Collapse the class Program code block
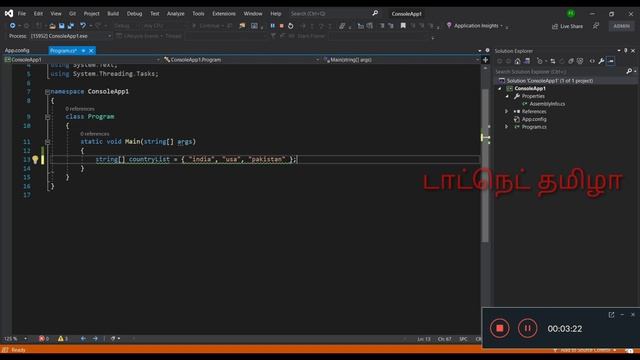Screen dimensions: 640x360 [x=47, y=117]
